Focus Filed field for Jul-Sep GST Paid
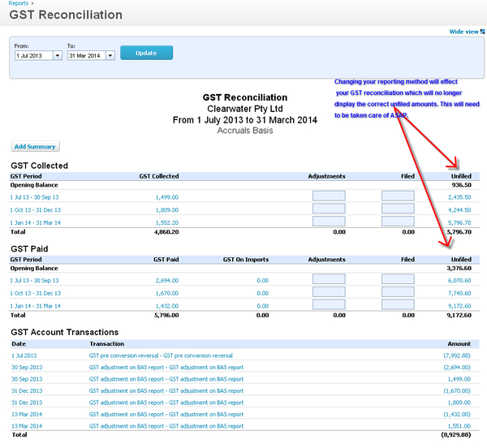 point(398,279)
